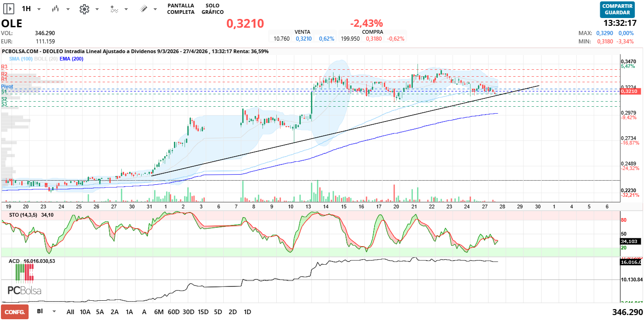Viewport: 644px width, 322px height.
Task: Click the OLE ticker symbol
Action: click(12, 24)
